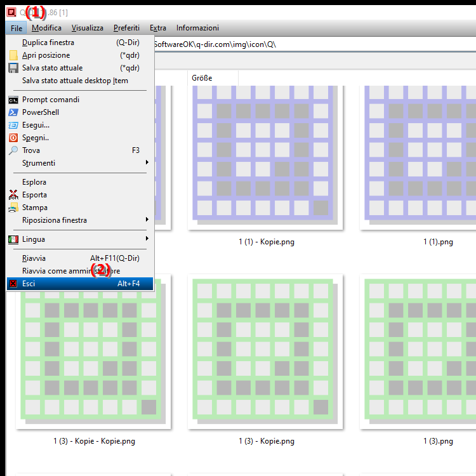Select thumbnail of 1 (1).png
Image resolution: width=476 pixels, height=476 pixels.
418,157
